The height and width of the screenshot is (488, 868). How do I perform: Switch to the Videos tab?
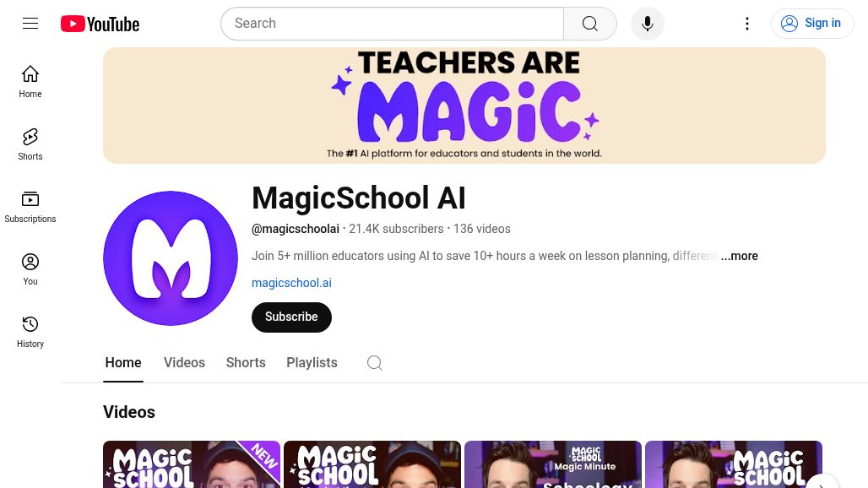click(184, 363)
